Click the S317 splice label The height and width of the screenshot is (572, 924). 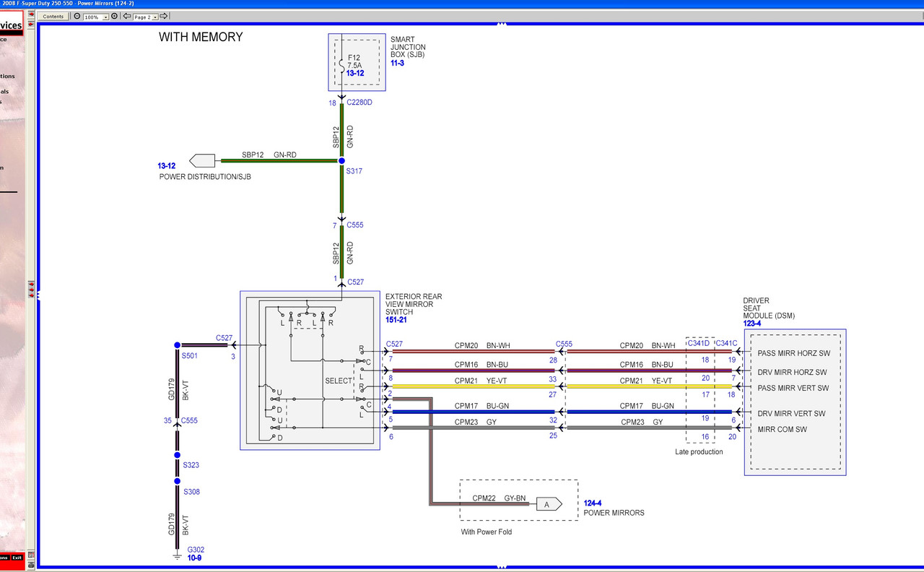click(354, 171)
